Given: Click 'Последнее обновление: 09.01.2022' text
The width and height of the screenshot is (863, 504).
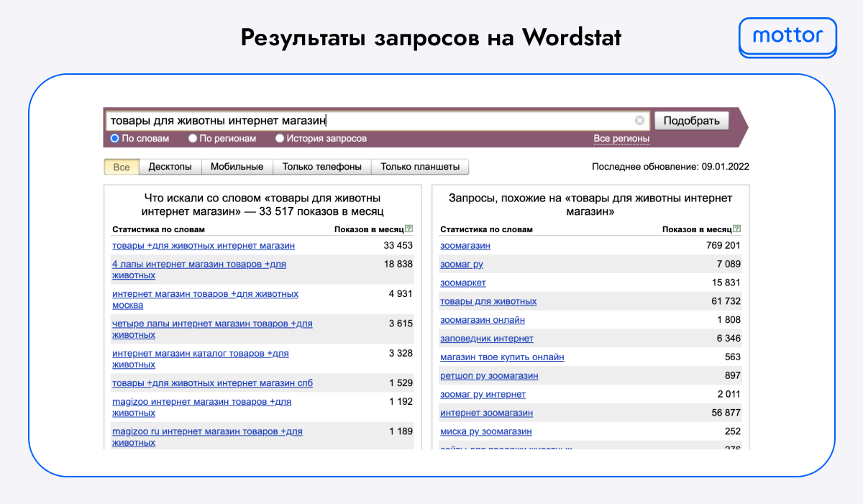Looking at the screenshot, I should point(670,167).
